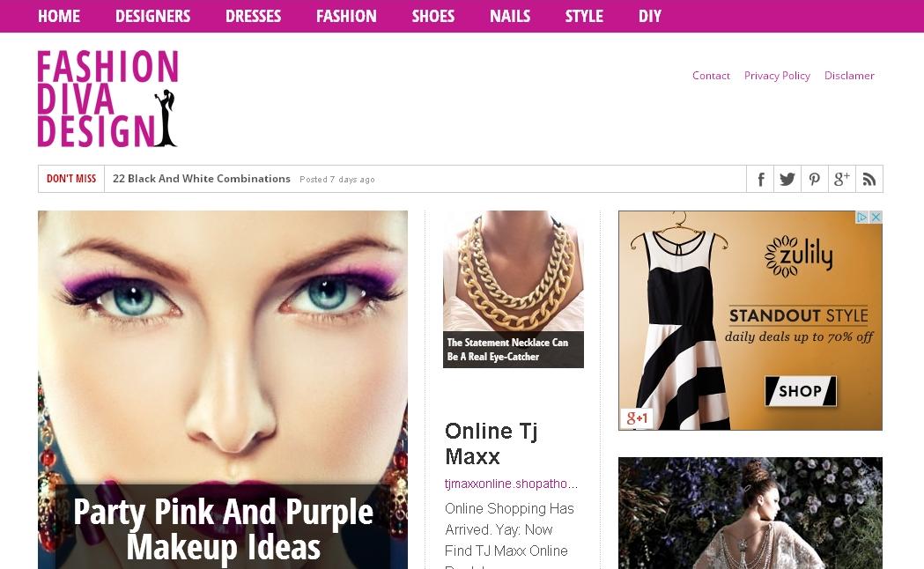This screenshot has height=569, width=924.
Task: Open the Twitter social icon
Action: [787, 179]
